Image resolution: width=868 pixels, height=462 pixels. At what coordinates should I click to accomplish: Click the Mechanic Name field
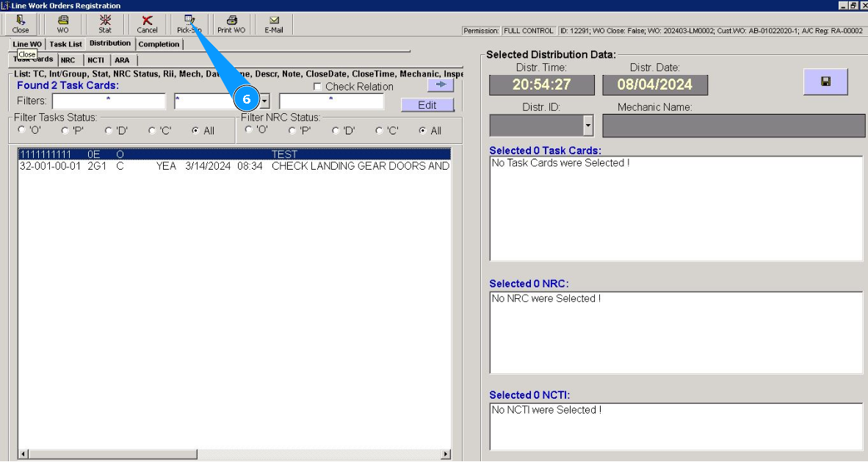(x=734, y=126)
